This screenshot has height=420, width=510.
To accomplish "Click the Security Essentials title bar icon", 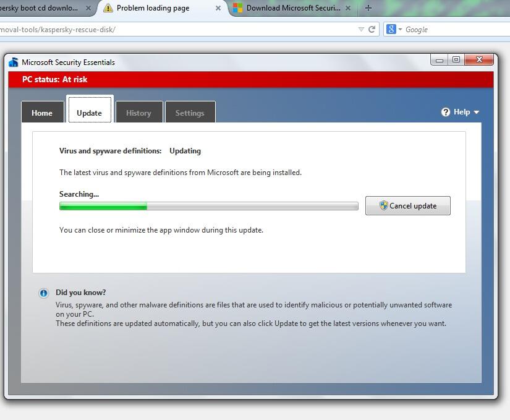I will click(x=14, y=62).
